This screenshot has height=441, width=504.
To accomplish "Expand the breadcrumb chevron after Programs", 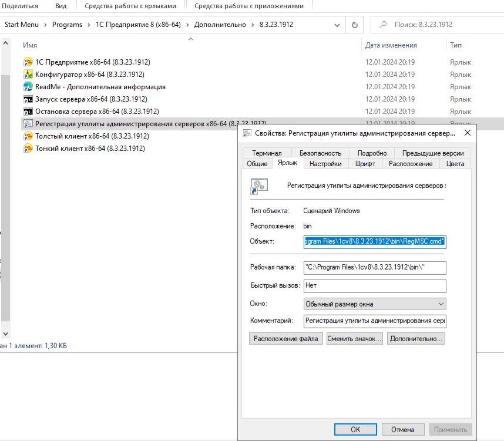I will (89, 25).
